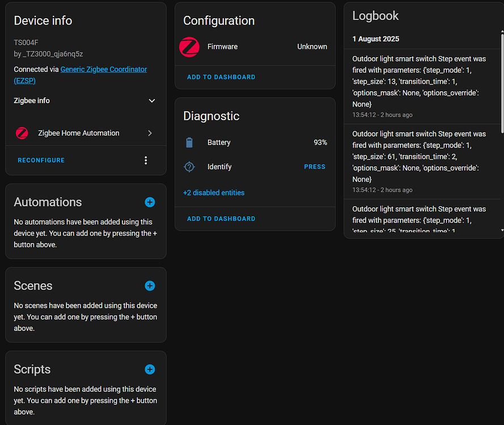Expand the Zigbee Home Automation integration entry
504x425 pixels.
click(x=151, y=133)
